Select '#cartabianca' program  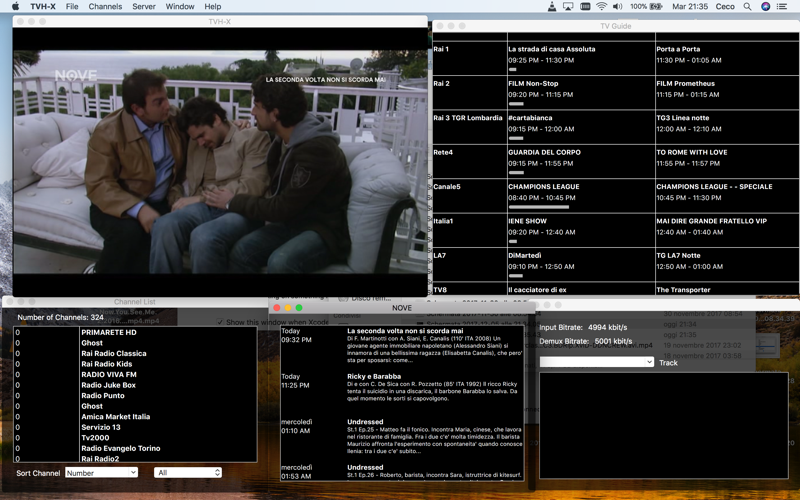coord(530,118)
